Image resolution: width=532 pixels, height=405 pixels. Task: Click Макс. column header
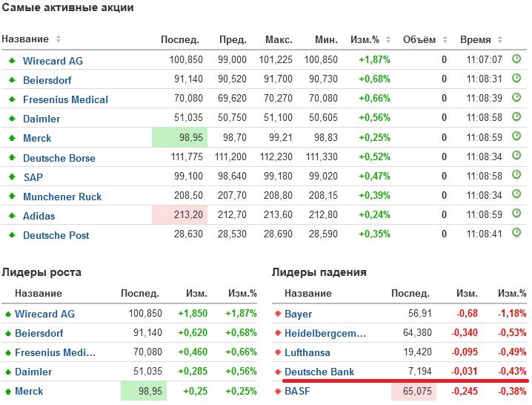[279, 40]
